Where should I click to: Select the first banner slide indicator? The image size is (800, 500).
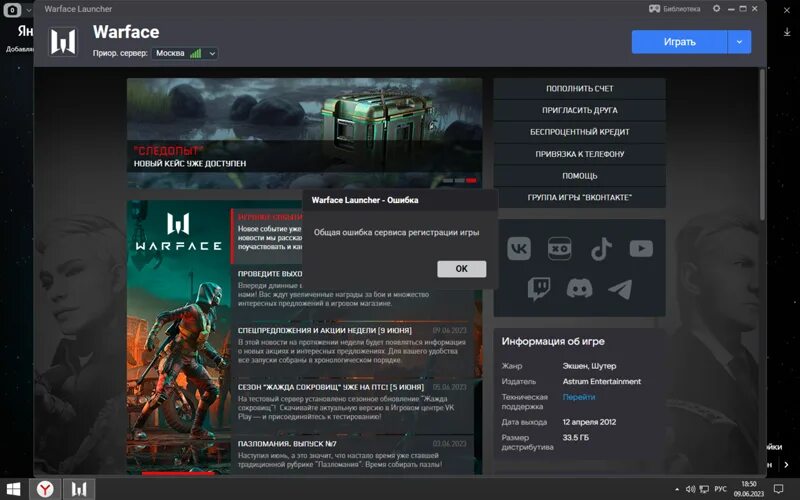point(448,181)
